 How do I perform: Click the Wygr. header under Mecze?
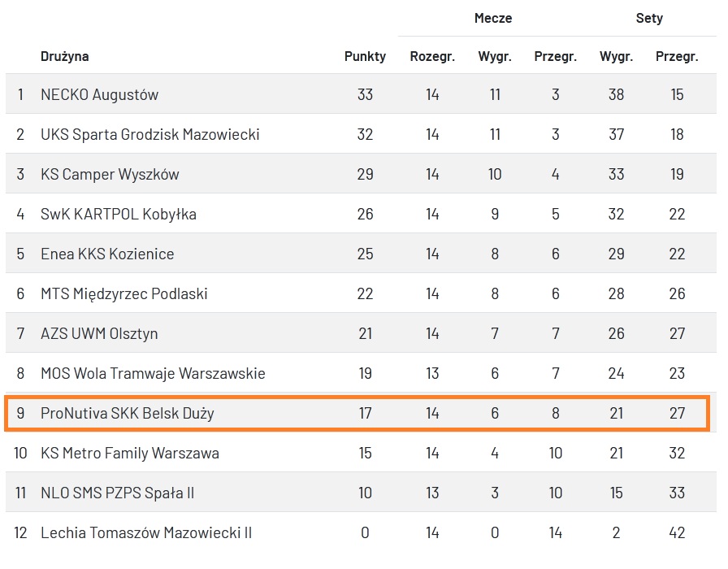click(495, 57)
